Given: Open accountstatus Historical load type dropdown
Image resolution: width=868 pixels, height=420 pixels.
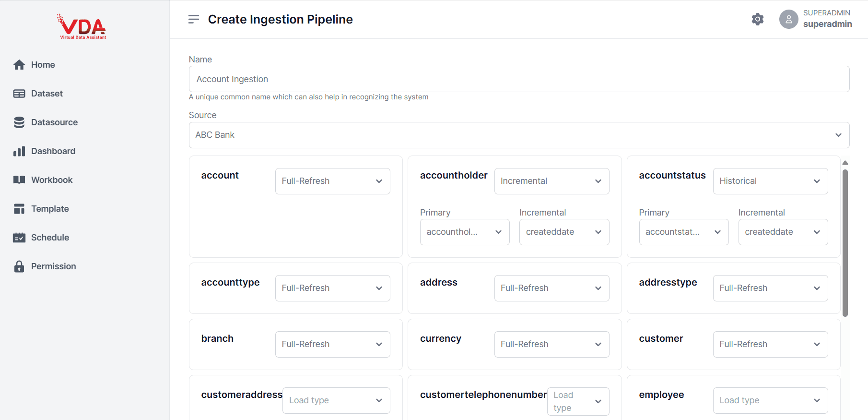Looking at the screenshot, I should pyautogui.click(x=770, y=181).
